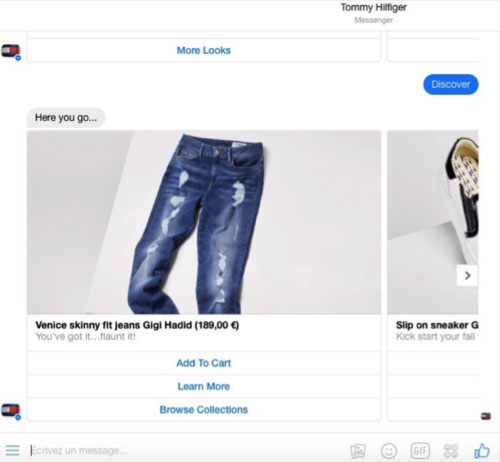Click the 'Kick start your fall' subtitle
The image size is (500, 462).
pos(436,337)
